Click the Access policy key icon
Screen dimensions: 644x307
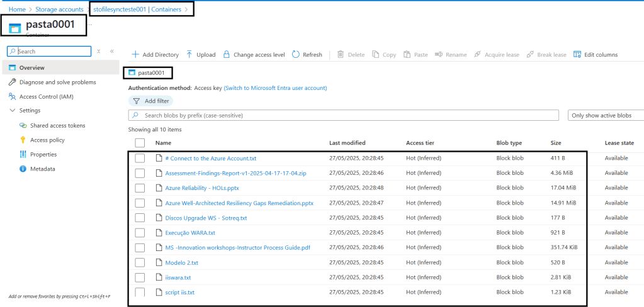(x=23, y=140)
